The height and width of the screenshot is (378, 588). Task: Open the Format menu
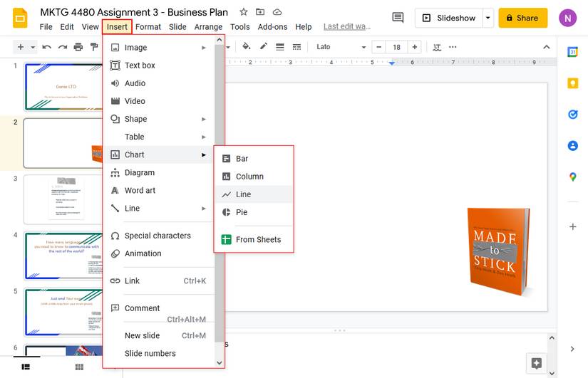pyautogui.click(x=148, y=27)
